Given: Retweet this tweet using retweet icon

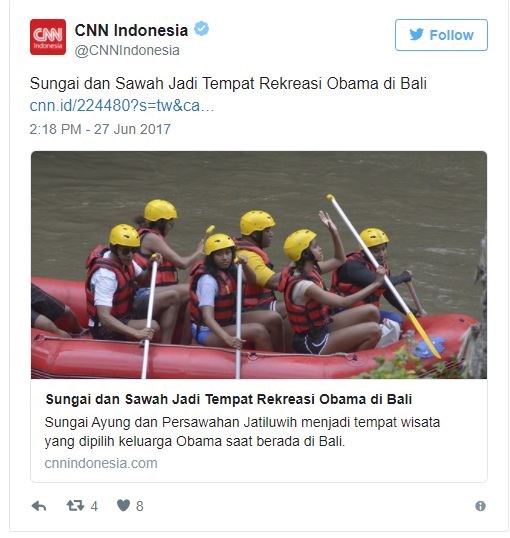Looking at the screenshot, I should 75,505.
